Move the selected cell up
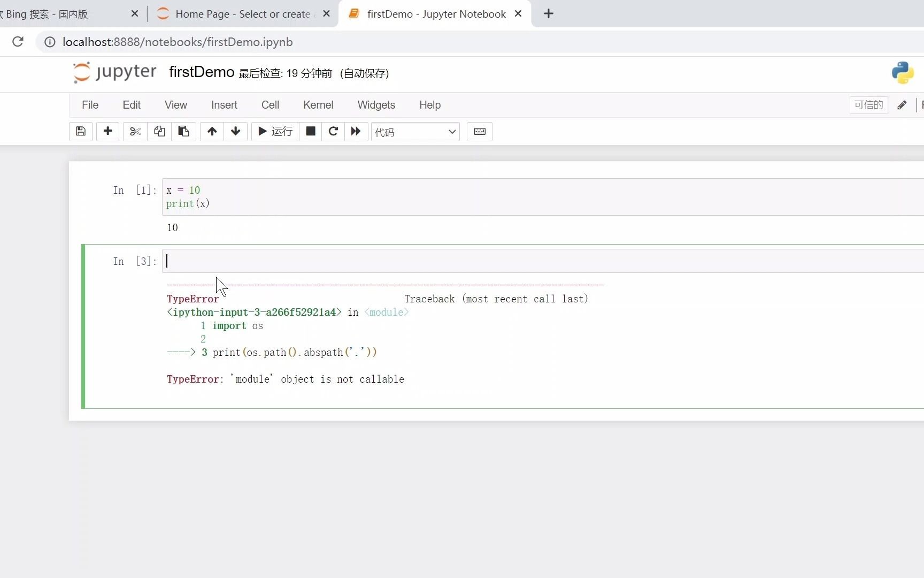The width and height of the screenshot is (924, 578). (212, 132)
